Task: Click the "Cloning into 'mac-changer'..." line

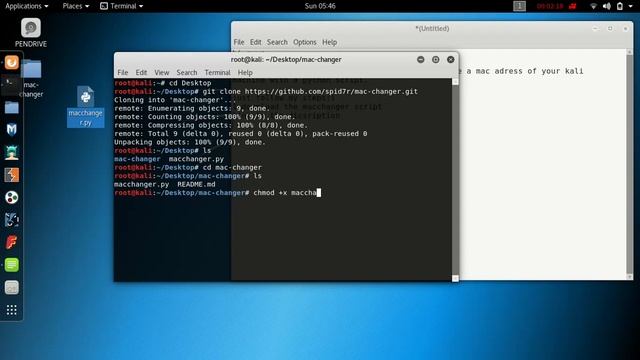Action: pos(175,100)
